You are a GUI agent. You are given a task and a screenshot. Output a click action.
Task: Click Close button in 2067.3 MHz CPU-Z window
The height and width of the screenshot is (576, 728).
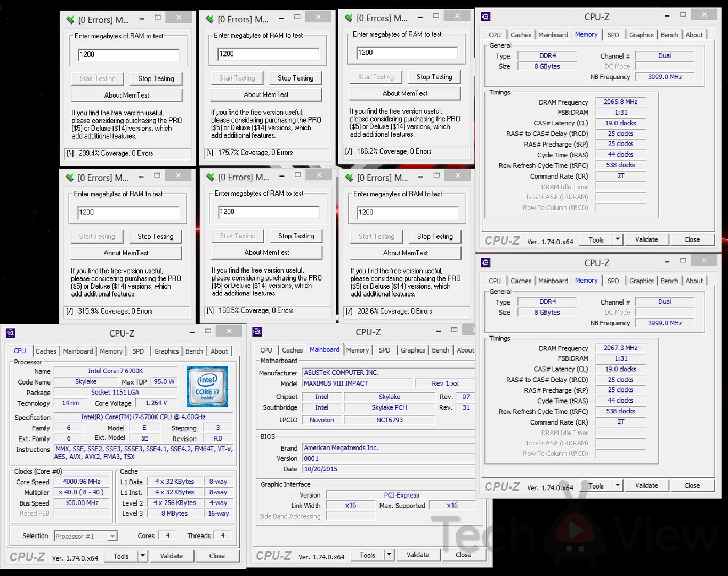(692, 486)
